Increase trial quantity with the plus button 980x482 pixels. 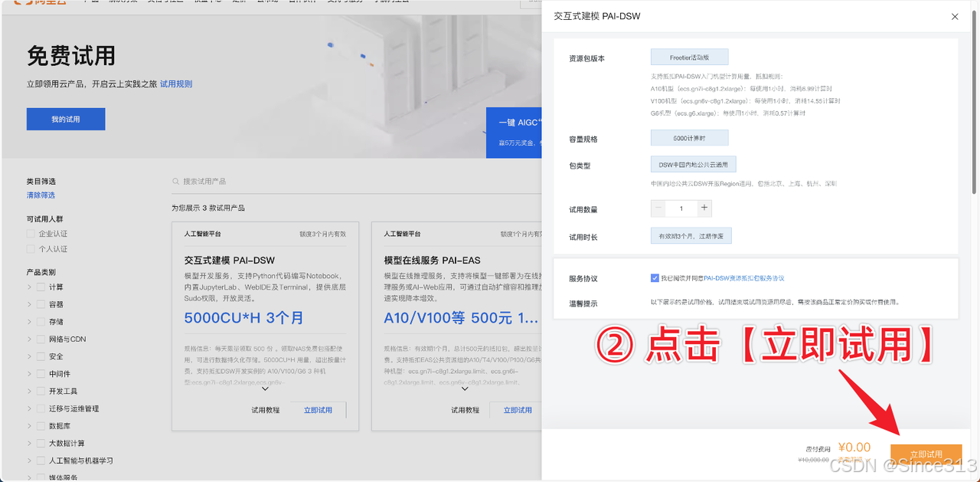(x=704, y=208)
